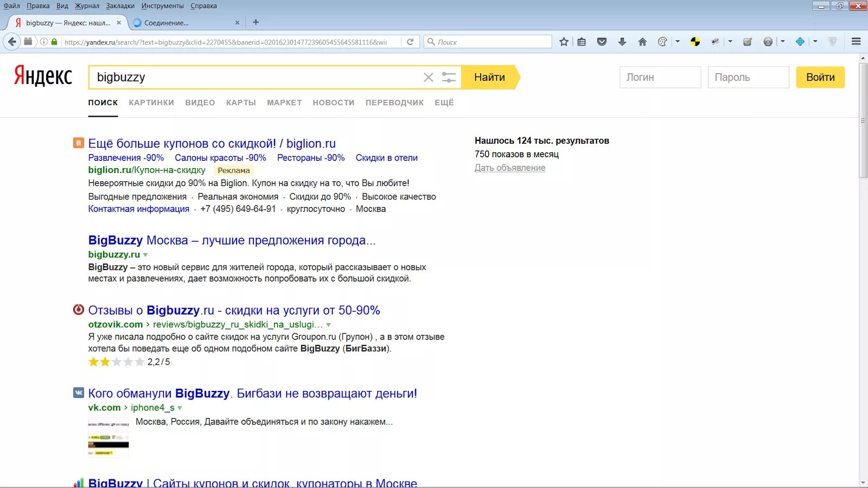Open the Справка menu
The height and width of the screenshot is (488, 868).
[204, 6]
